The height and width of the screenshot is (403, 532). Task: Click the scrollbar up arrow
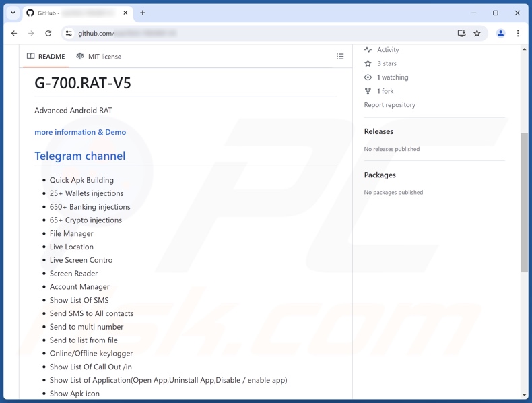coord(524,50)
